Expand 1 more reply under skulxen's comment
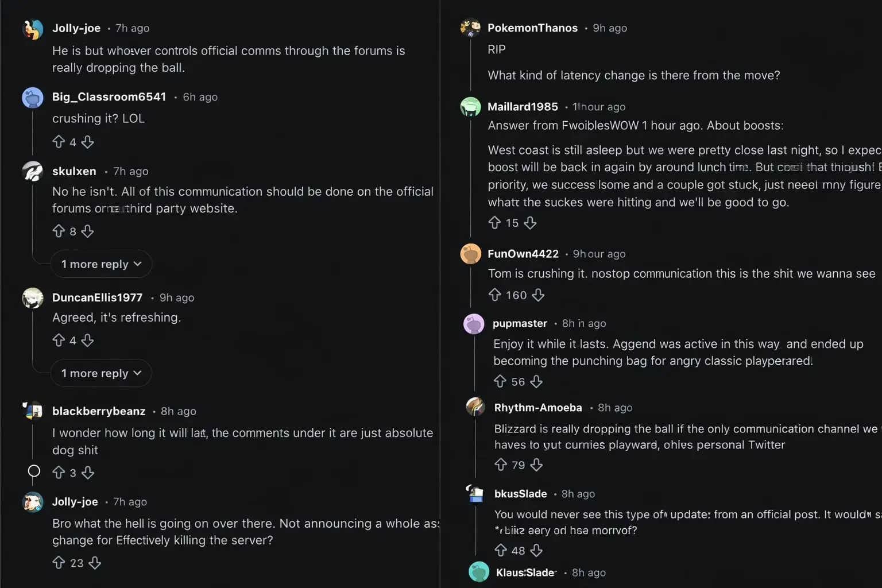This screenshot has height=588, width=882. click(101, 264)
